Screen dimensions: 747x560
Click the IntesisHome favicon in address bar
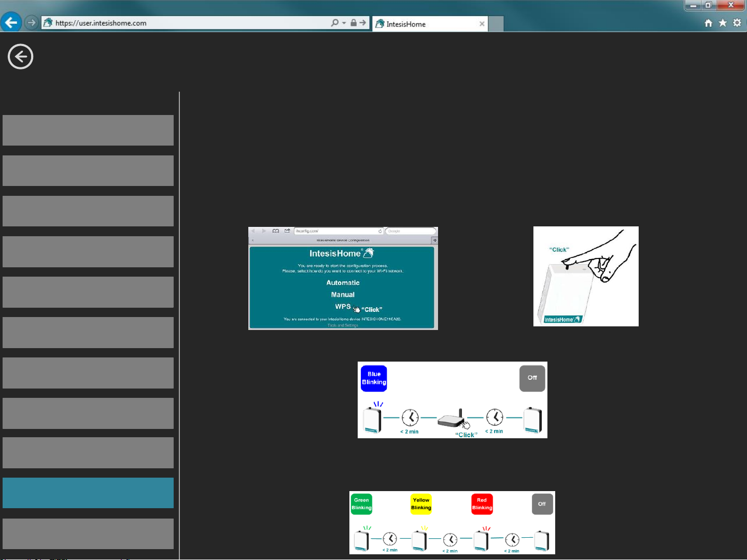[x=48, y=23]
